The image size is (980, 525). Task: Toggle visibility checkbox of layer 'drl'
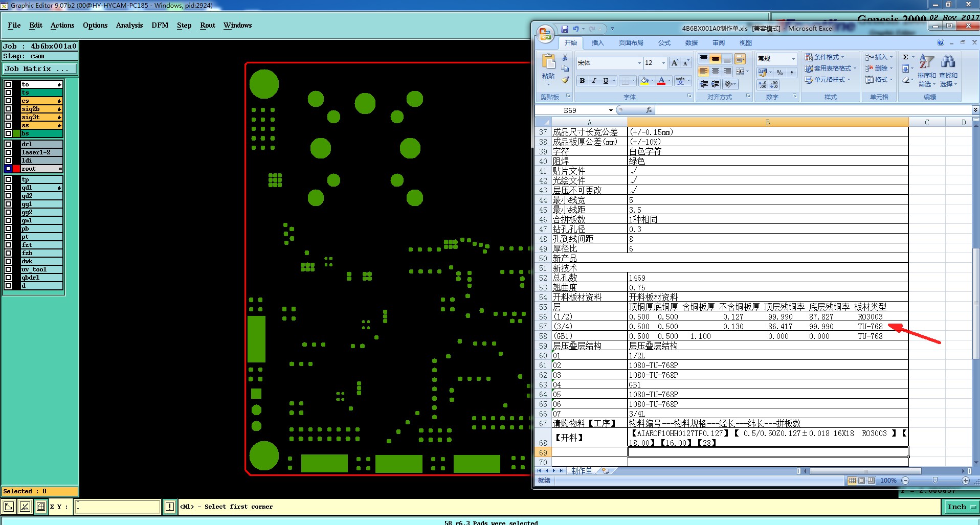click(8, 144)
